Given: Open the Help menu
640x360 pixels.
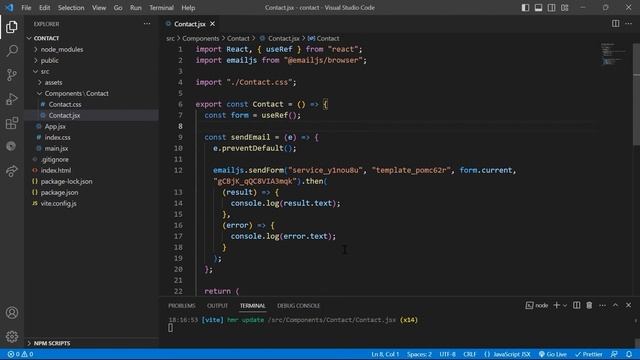Looking at the screenshot, I should coord(188,8).
